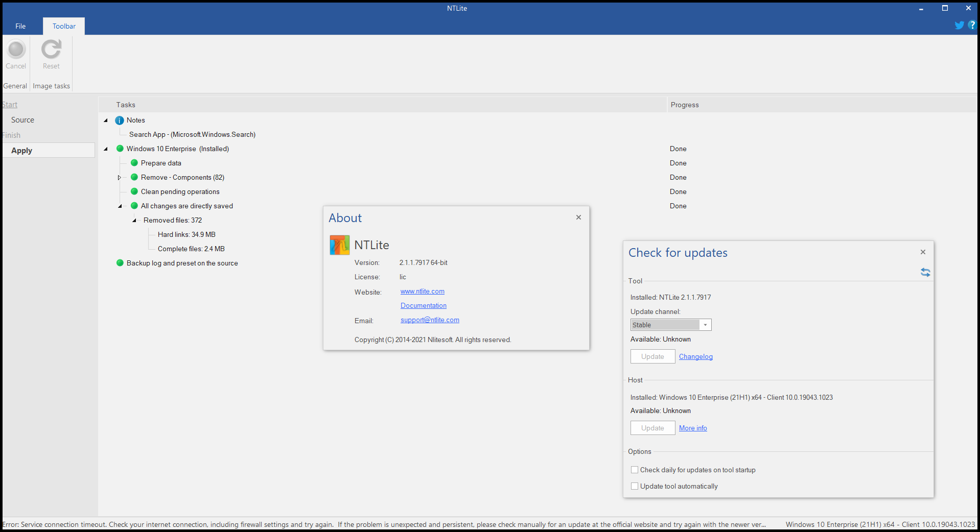
Task: Collapse the Removed files: 372 node
Action: tap(134, 221)
